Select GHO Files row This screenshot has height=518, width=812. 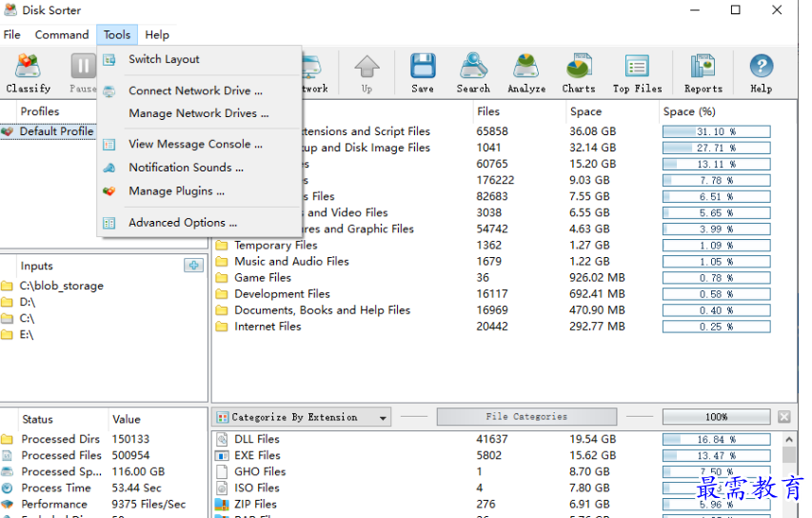(492, 472)
